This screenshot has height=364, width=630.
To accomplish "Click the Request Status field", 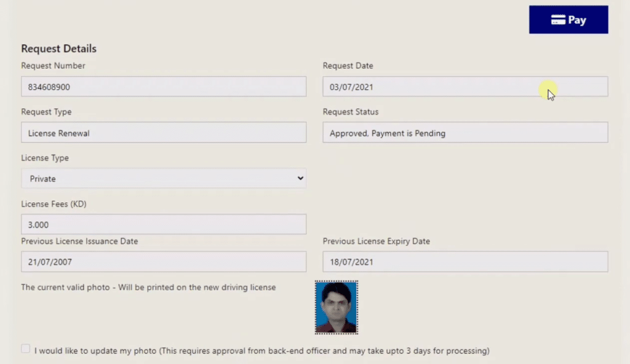I will tap(465, 132).
